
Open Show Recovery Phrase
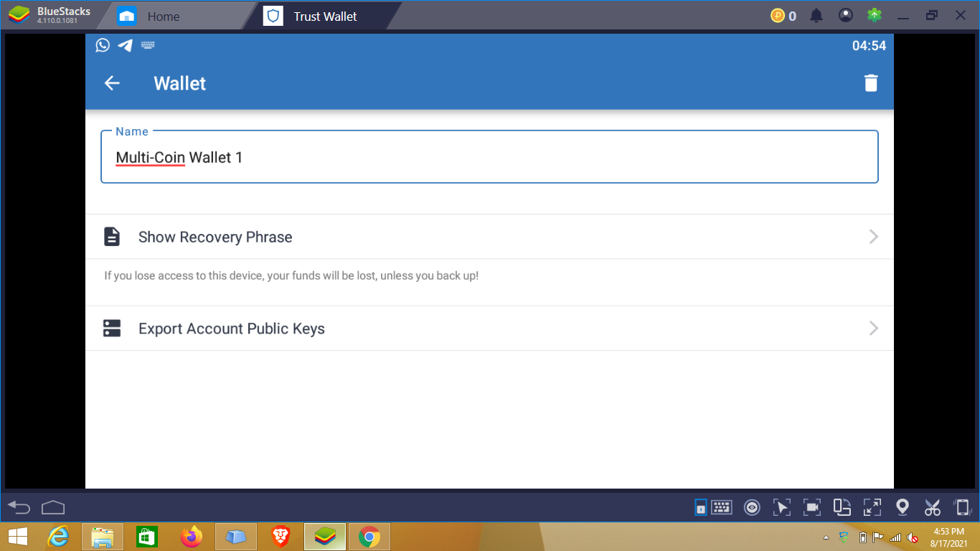pos(489,237)
